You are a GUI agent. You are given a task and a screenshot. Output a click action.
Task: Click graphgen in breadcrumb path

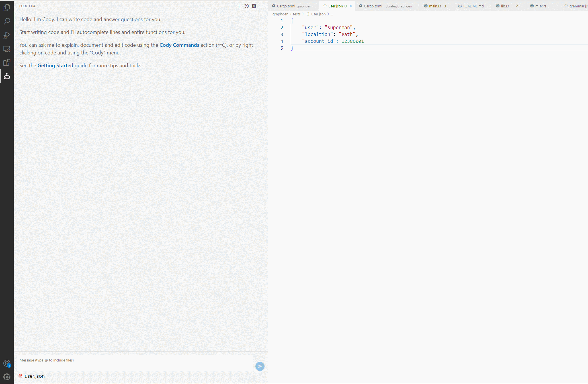(280, 14)
